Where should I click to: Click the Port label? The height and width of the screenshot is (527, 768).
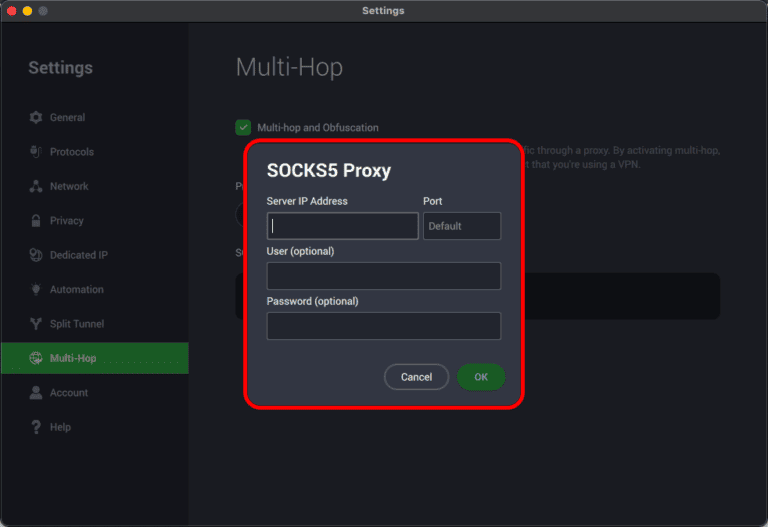432,201
